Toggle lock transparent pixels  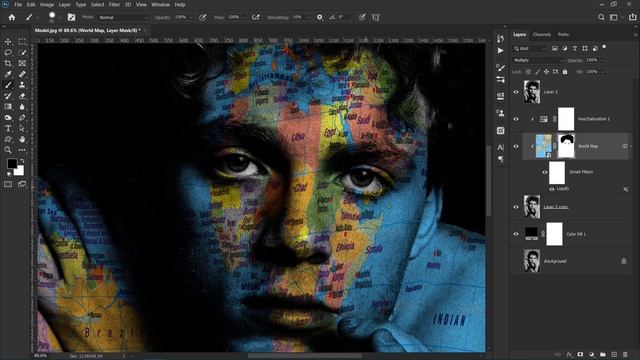tap(529, 72)
